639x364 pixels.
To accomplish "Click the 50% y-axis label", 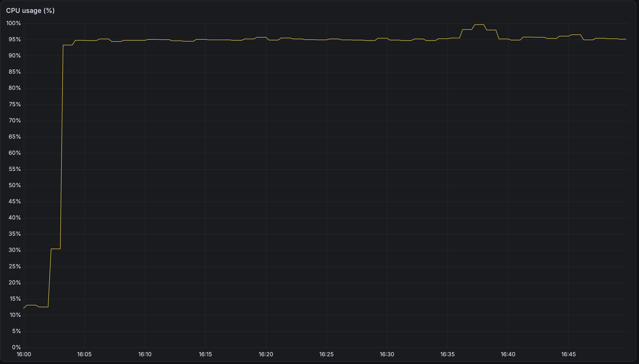I will click(15, 185).
